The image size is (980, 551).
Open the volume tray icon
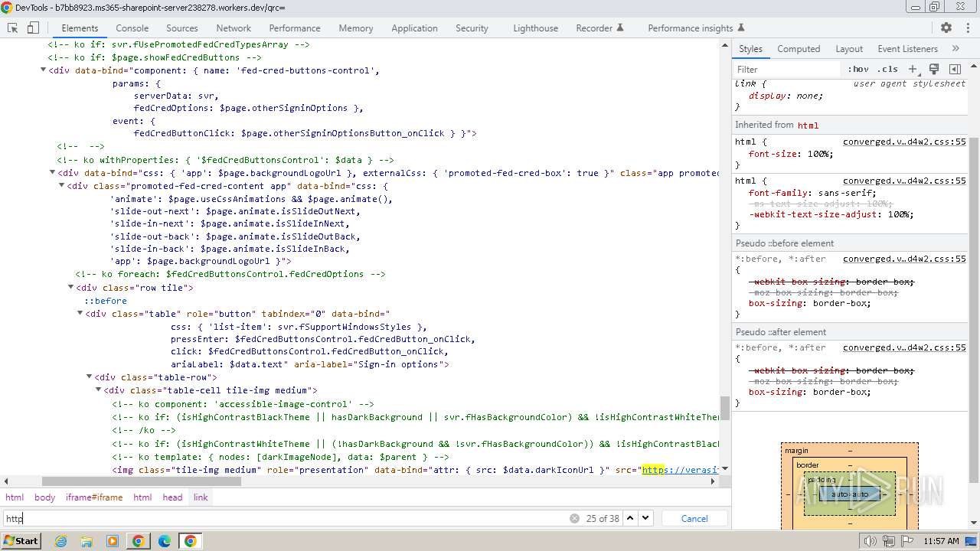pyautogui.click(x=870, y=541)
